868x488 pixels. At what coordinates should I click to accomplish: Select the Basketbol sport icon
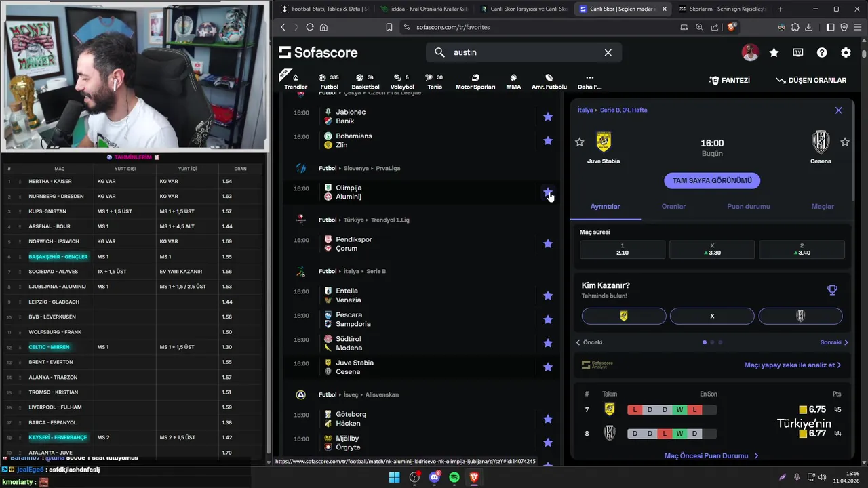(x=365, y=81)
